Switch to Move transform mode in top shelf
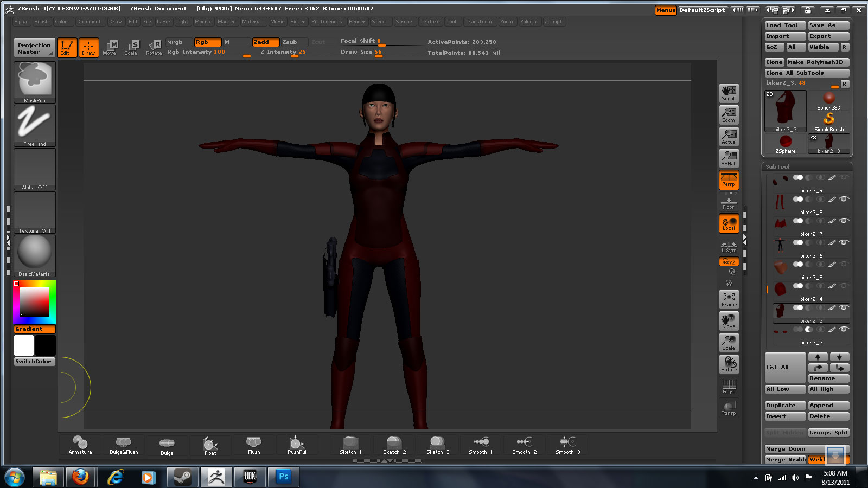The image size is (868, 488). coord(110,48)
